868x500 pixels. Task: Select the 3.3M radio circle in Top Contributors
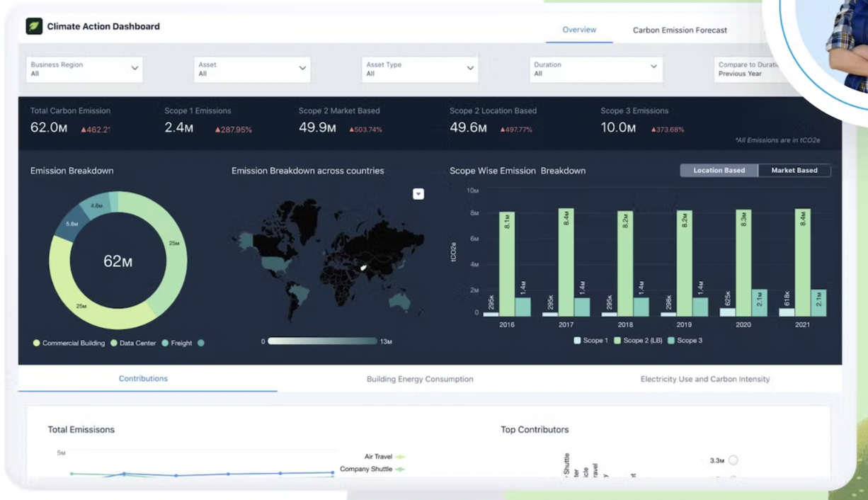733,460
